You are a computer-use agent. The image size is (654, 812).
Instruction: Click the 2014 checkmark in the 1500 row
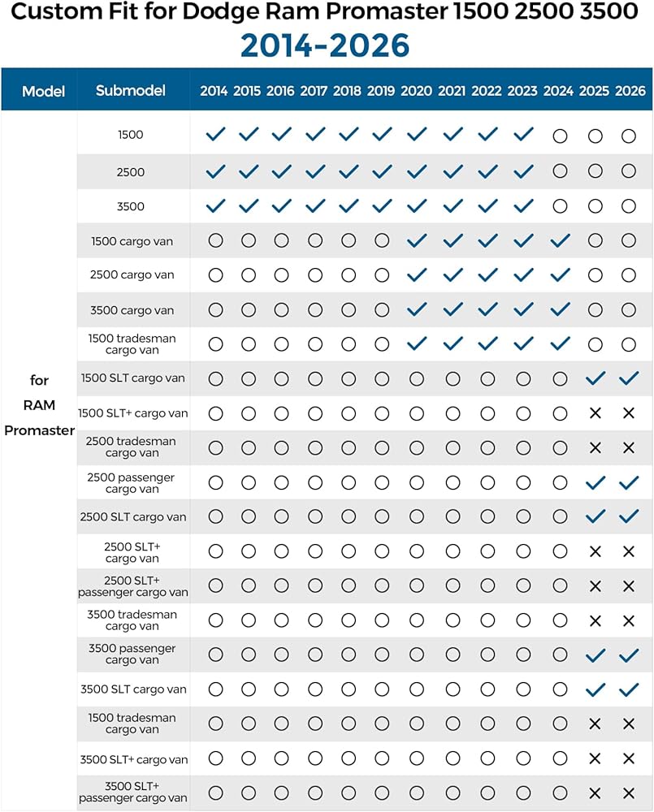[215, 135]
